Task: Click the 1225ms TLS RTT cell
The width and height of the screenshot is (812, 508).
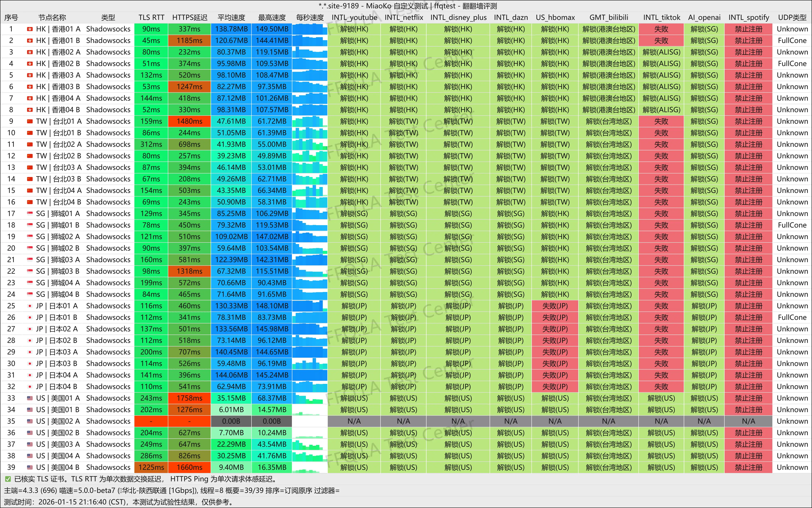Action: (x=151, y=467)
